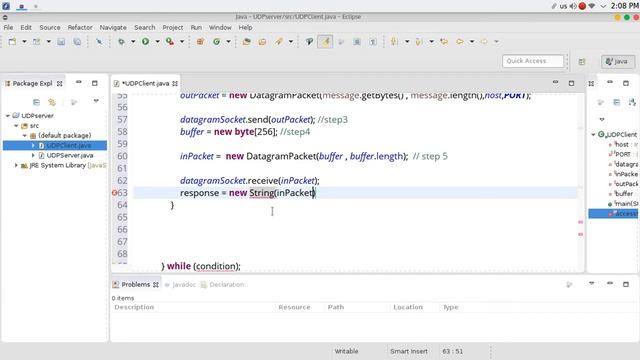Collapse the UDPserver project node
The image size is (640, 360).
coord(8,116)
